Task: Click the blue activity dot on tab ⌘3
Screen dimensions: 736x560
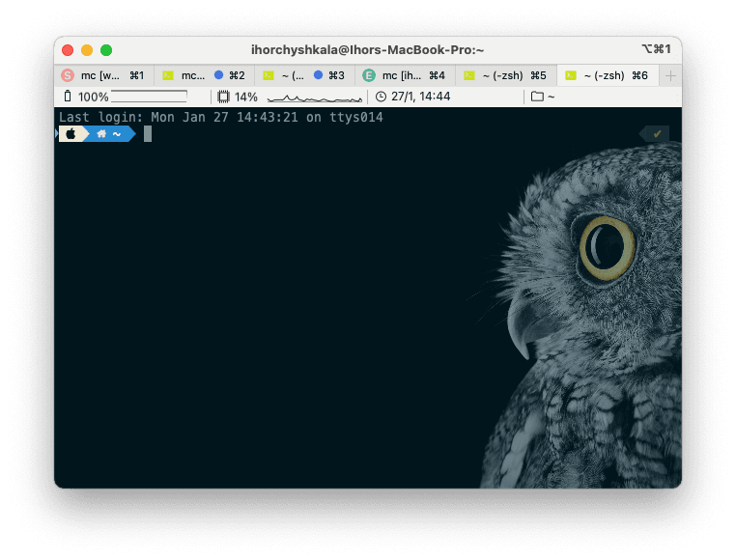Action: (318, 75)
